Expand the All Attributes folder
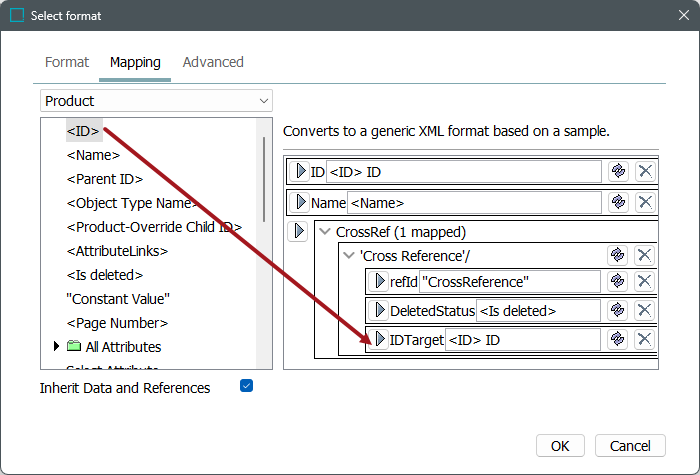The image size is (700, 475). pyautogui.click(x=56, y=347)
